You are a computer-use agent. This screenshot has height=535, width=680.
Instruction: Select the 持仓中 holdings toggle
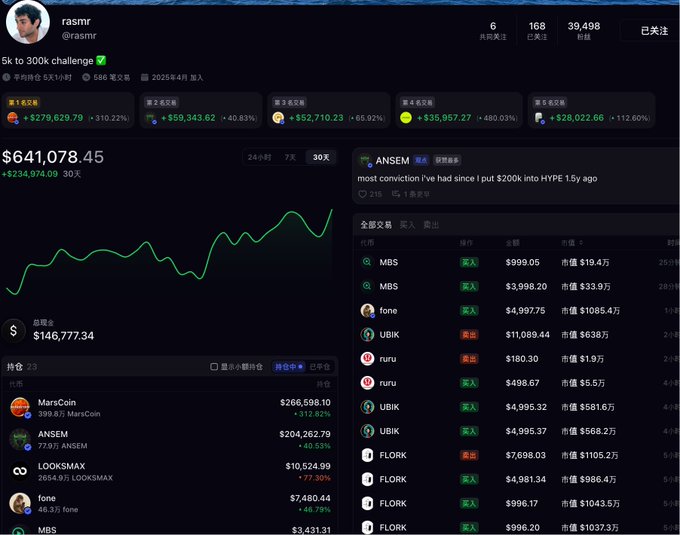point(288,367)
